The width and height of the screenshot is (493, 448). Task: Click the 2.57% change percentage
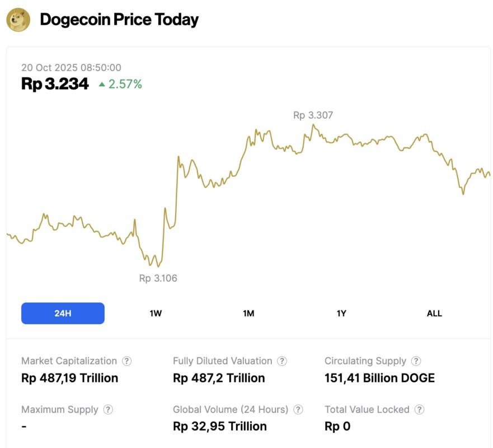[125, 84]
